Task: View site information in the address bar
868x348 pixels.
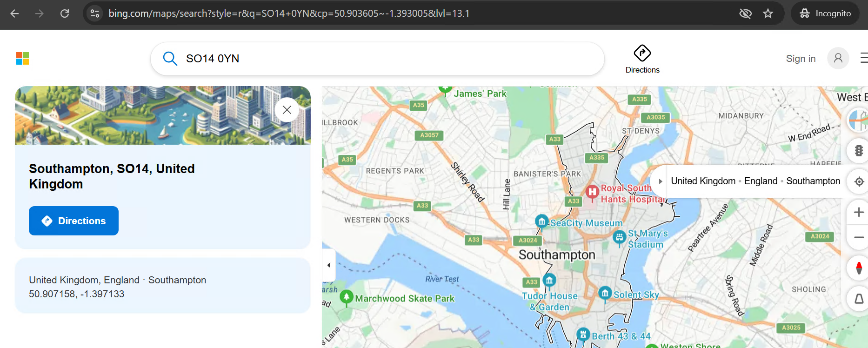Action: pyautogui.click(x=95, y=13)
